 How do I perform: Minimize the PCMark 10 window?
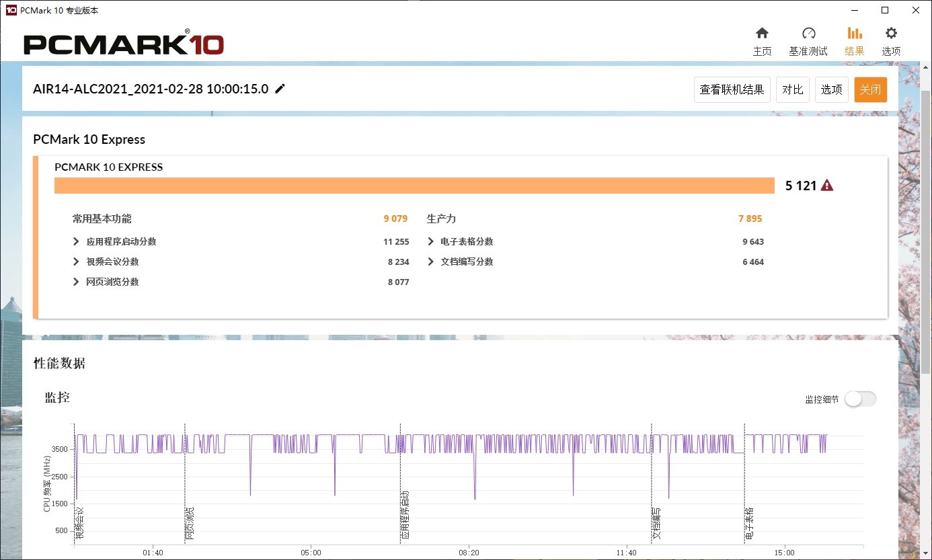854,10
